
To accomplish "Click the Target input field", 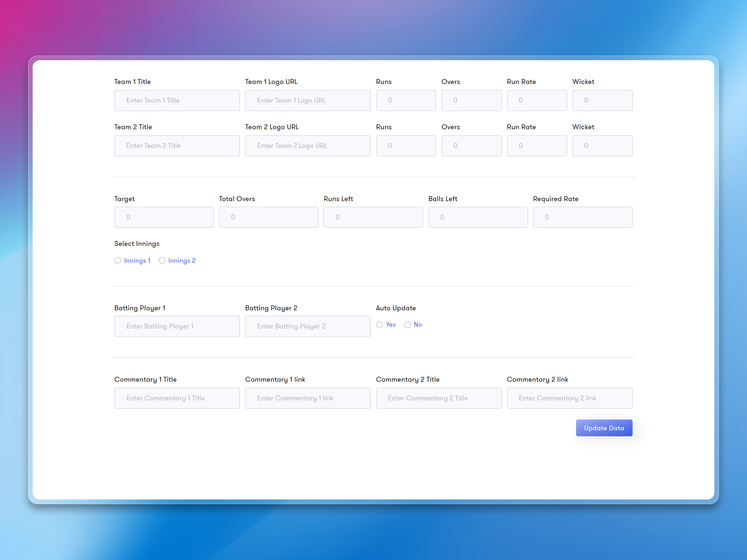I will [164, 217].
